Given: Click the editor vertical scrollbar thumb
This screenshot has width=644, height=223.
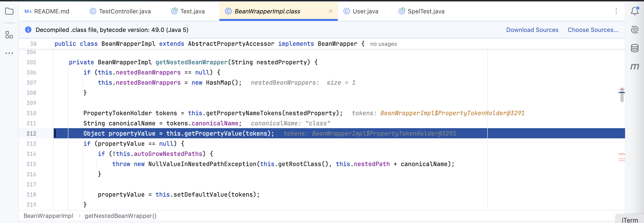Looking at the screenshot, I should [622, 95].
